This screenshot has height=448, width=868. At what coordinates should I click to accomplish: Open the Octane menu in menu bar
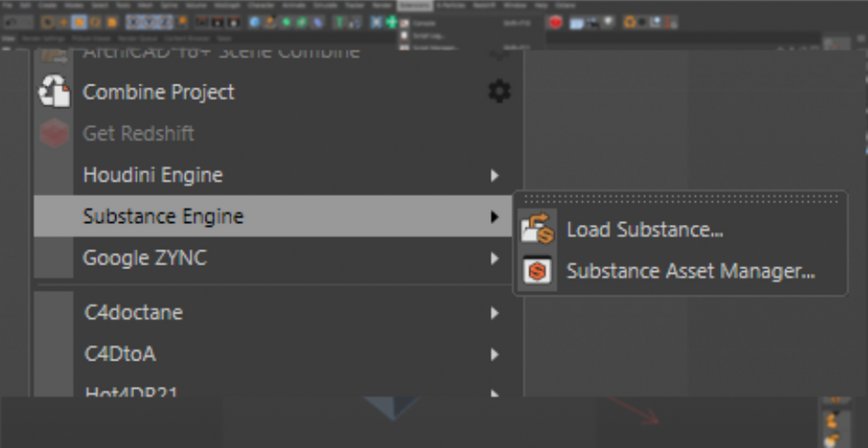pyautogui.click(x=566, y=5)
